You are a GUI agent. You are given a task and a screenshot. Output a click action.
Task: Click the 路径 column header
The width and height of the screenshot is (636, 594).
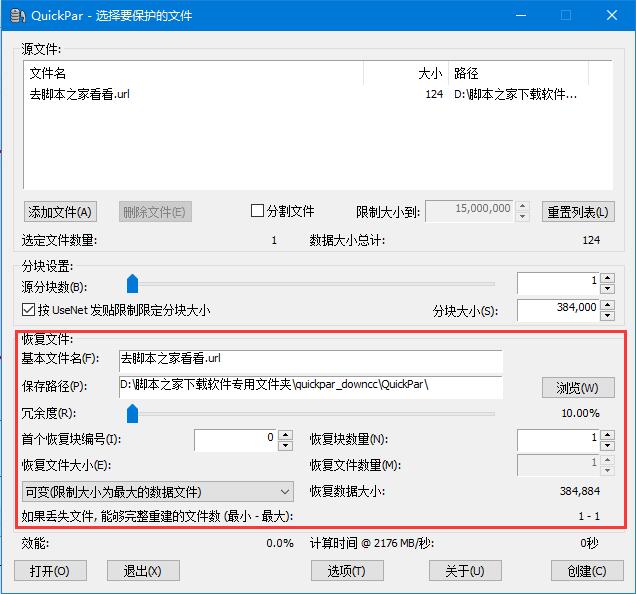pos(518,73)
